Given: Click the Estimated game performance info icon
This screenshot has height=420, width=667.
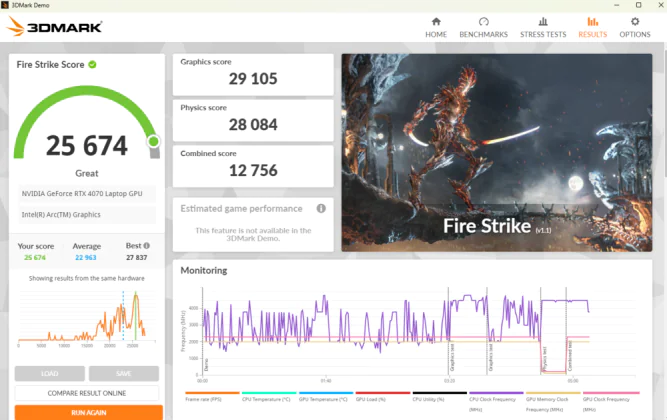Looking at the screenshot, I should [321, 209].
